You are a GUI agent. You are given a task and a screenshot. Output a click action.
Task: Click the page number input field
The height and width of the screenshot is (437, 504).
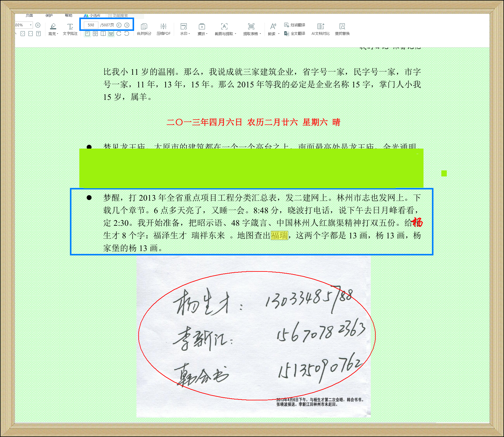[x=91, y=25]
